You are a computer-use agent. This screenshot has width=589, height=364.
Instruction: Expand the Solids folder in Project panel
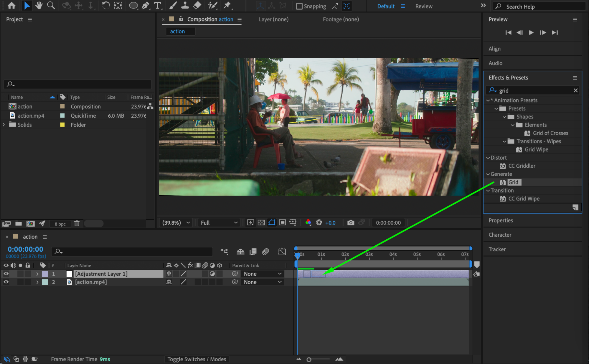click(4, 125)
